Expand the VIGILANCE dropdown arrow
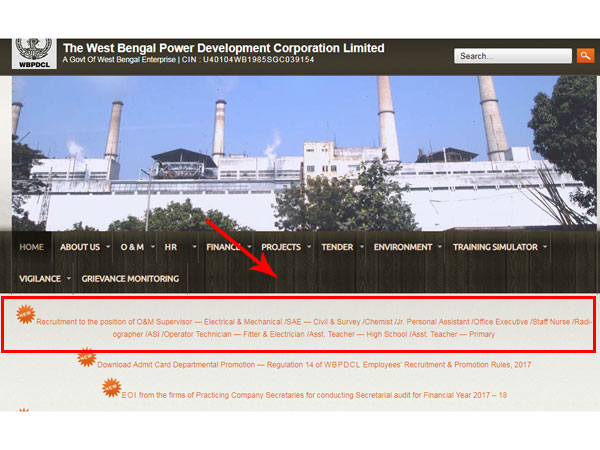This screenshot has width=600, height=450. point(69,278)
